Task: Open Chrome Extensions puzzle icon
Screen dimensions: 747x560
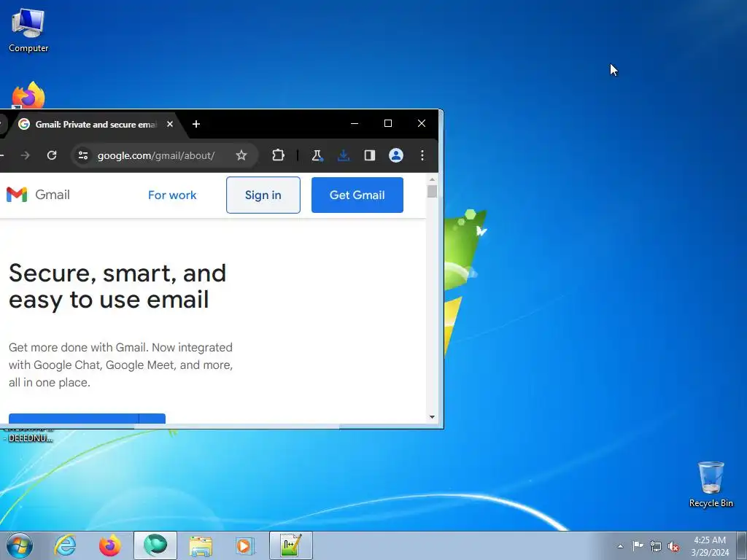Action: point(278,155)
